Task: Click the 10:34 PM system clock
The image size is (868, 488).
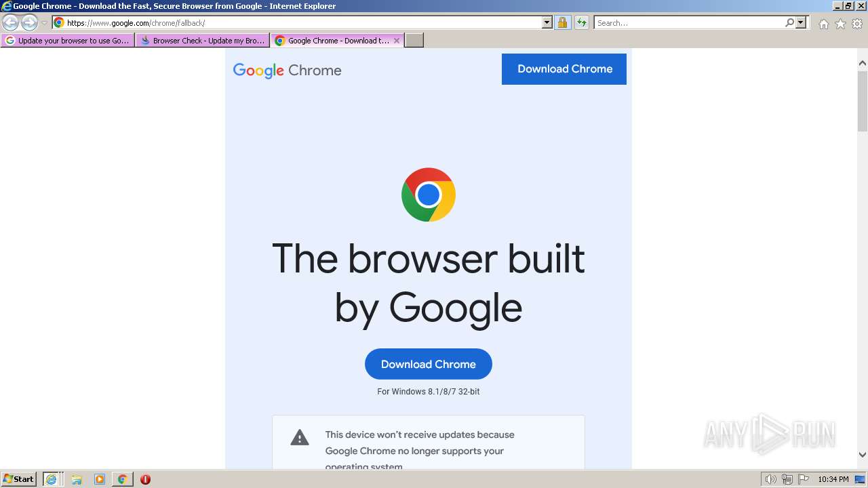Action: pyautogui.click(x=833, y=479)
